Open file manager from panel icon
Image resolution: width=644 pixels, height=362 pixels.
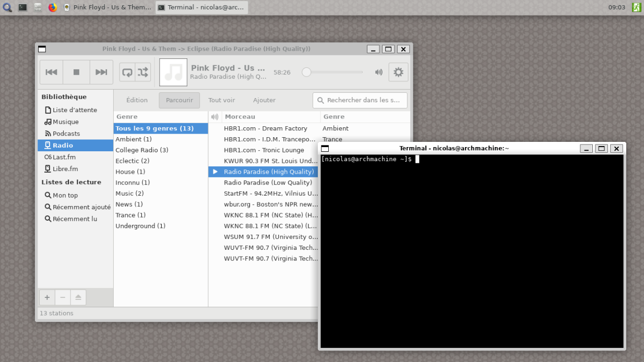tap(38, 7)
